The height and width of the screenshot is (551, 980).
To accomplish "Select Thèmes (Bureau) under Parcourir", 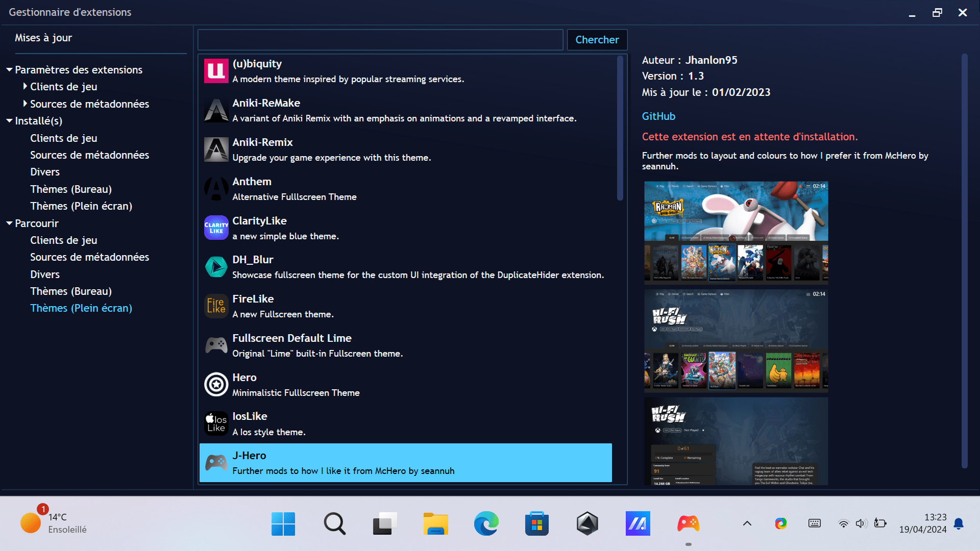I will [x=70, y=291].
